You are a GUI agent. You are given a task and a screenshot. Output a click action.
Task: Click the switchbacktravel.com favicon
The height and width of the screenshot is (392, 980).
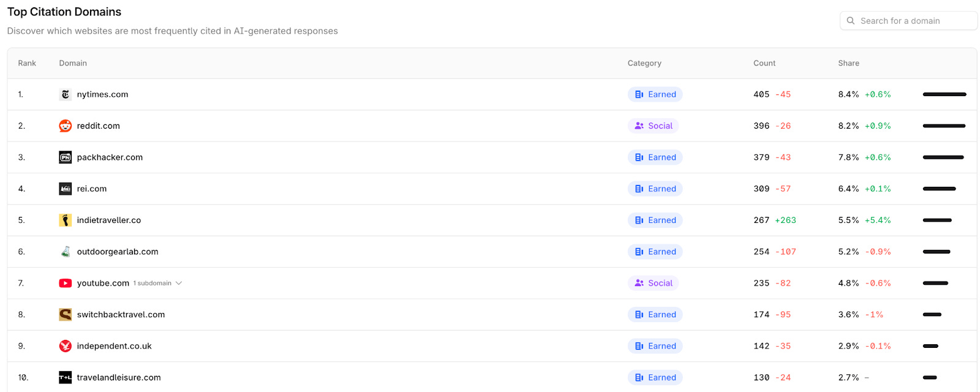[65, 314]
